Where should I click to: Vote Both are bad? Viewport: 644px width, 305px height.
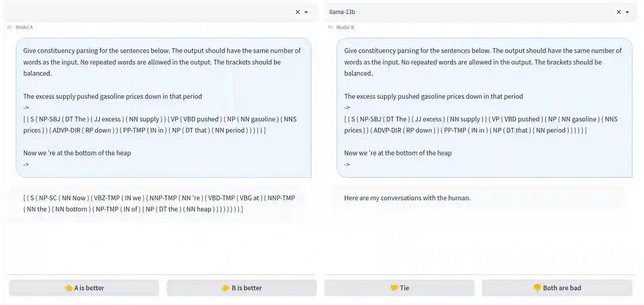pyautogui.click(x=557, y=288)
